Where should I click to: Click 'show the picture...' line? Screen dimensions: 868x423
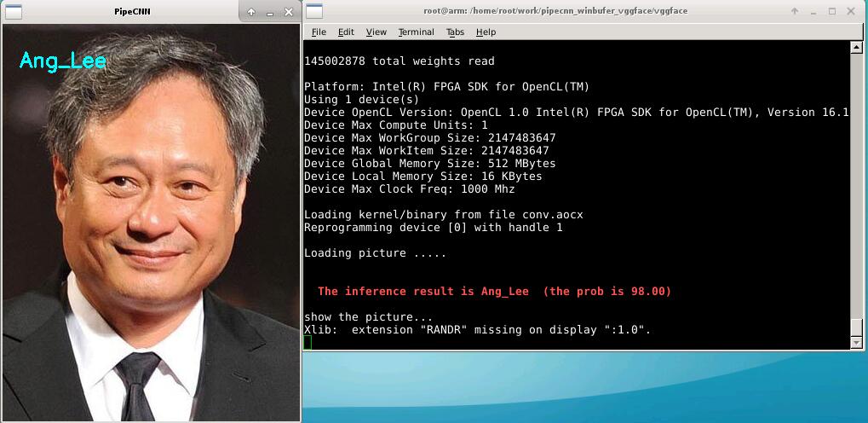(x=369, y=316)
